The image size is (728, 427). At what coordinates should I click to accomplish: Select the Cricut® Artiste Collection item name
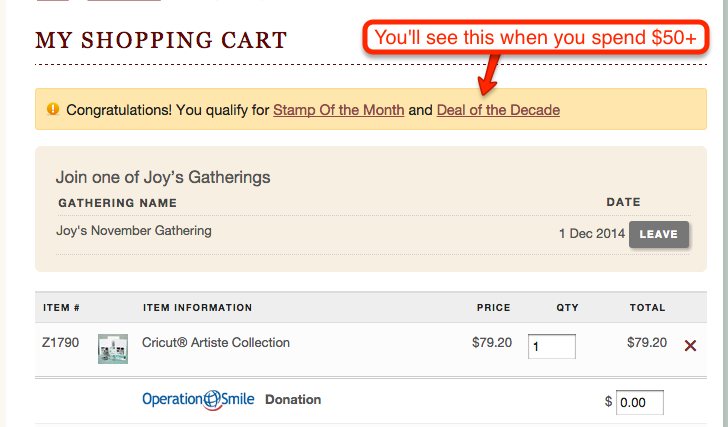point(216,343)
